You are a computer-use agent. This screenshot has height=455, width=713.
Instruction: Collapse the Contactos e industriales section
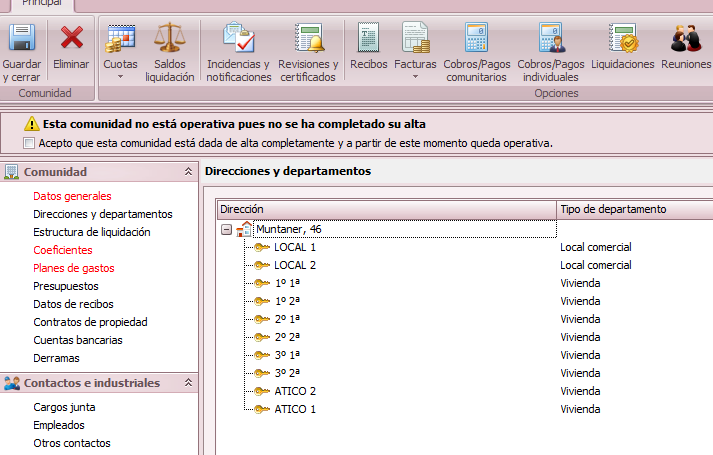tap(188, 383)
